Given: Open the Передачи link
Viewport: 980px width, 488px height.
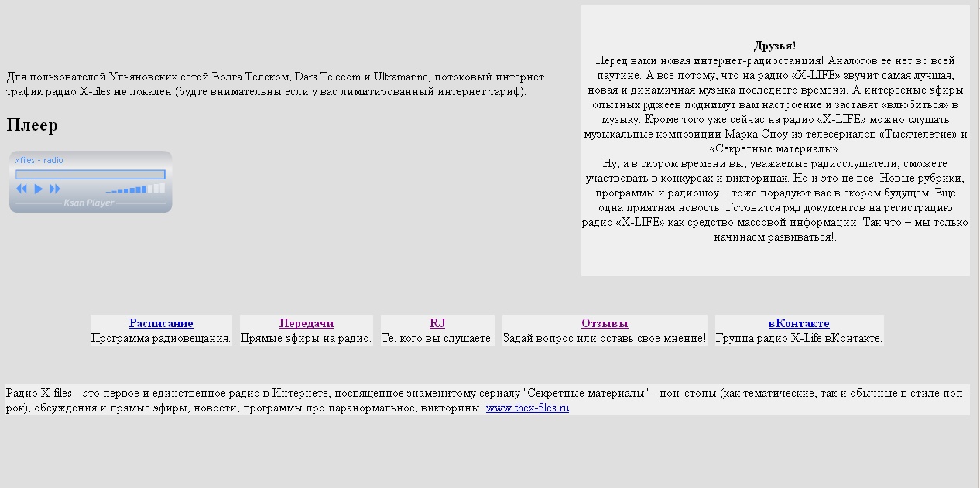Looking at the screenshot, I should coord(307,323).
